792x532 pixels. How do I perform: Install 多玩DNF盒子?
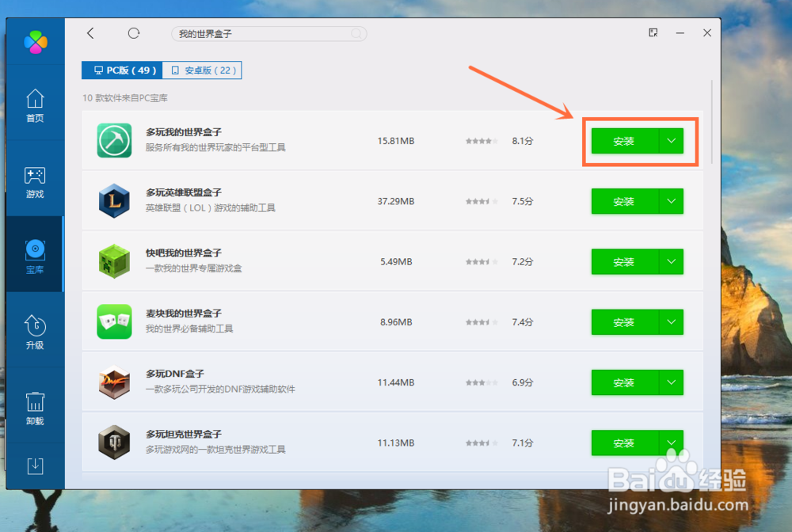625,382
